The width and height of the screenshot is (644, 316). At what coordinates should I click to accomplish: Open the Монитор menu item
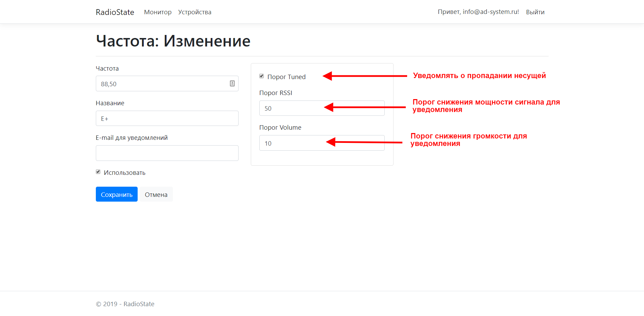click(x=158, y=12)
